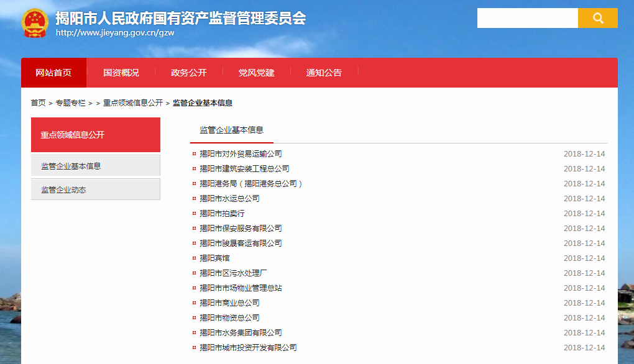Click the site title 揭阳市人民政府国有资产监督管理委员会
The width and height of the screenshot is (634, 364).
coord(181,18)
